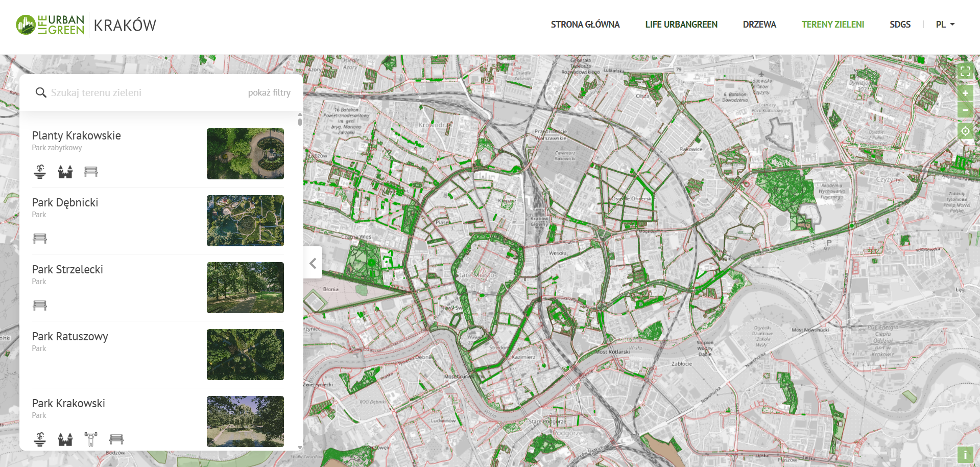Click the Life UrbanGreen logo

(x=50, y=25)
